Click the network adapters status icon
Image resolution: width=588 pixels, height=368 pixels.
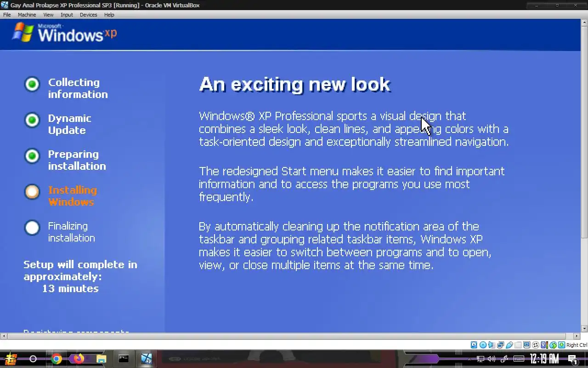500,345
